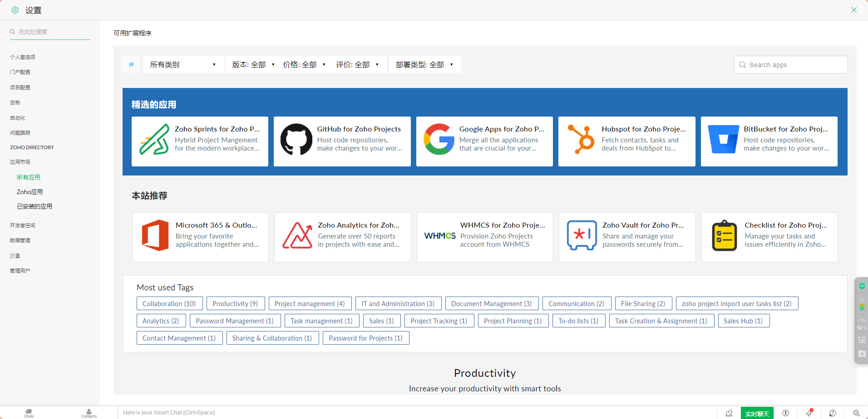This screenshot has width=868, height=419.
Task: Collapse the 应用市场 sidebar section
Action: click(x=20, y=162)
